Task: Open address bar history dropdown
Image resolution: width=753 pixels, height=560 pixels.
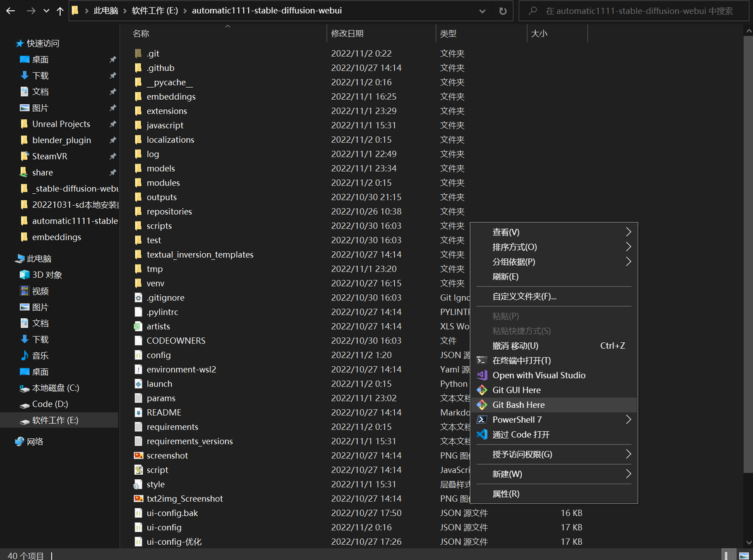Action: [x=482, y=11]
